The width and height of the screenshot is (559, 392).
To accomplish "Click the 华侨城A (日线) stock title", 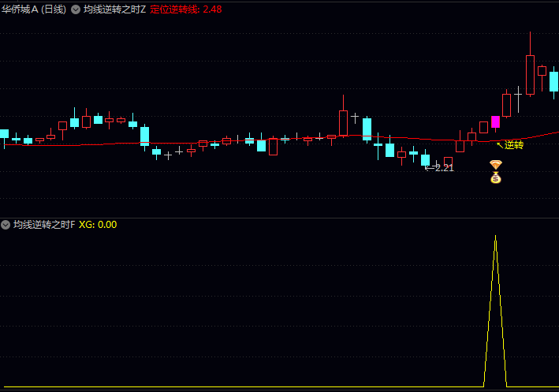I will pyautogui.click(x=34, y=9).
